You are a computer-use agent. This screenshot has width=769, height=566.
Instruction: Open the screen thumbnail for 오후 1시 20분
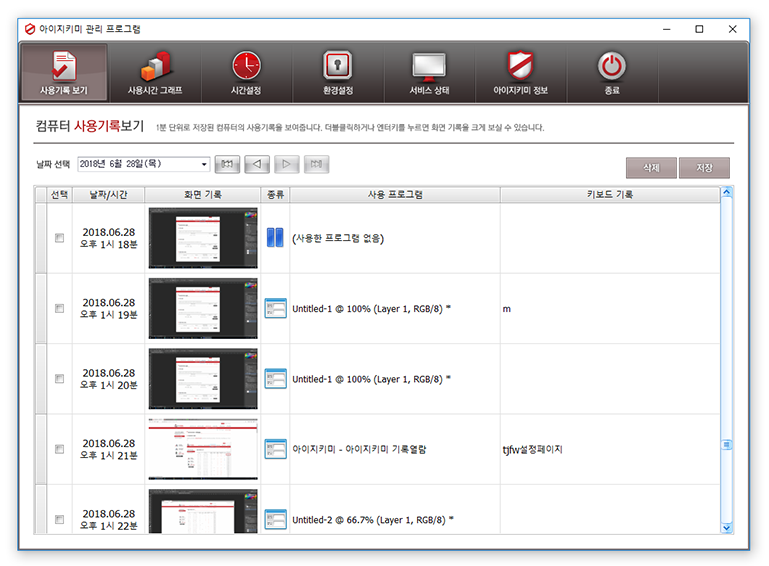pos(203,379)
